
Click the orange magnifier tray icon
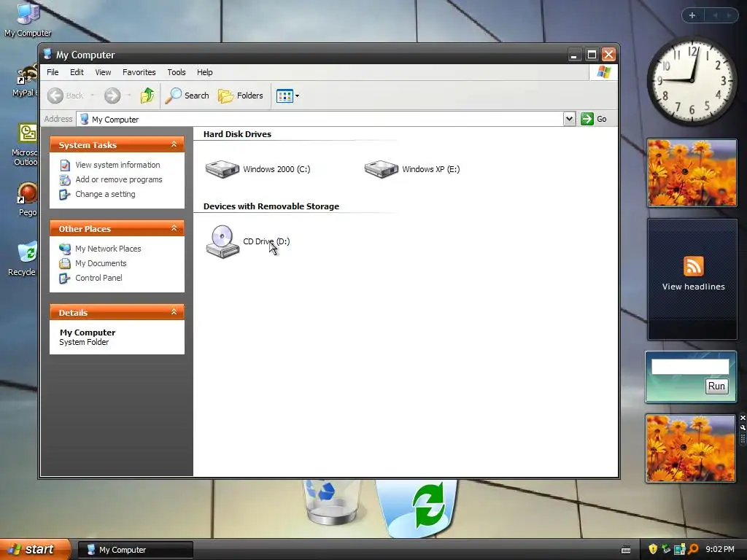click(x=693, y=549)
